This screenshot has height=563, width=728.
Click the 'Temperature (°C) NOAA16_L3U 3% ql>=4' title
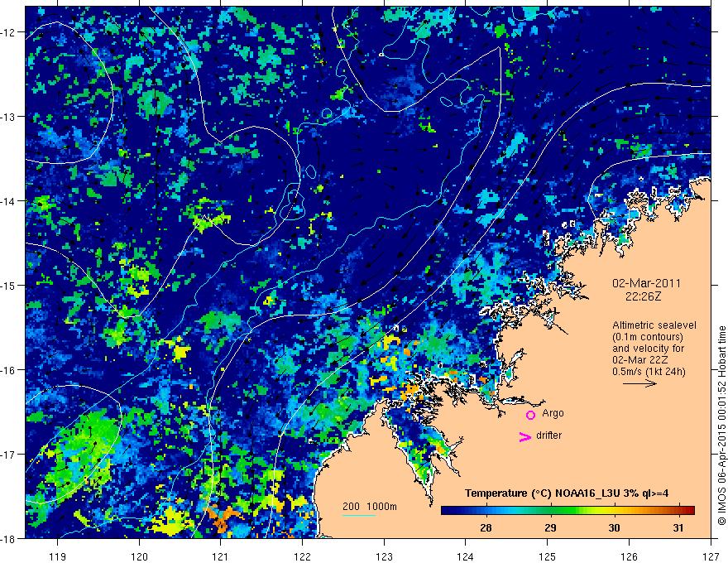click(567, 493)
